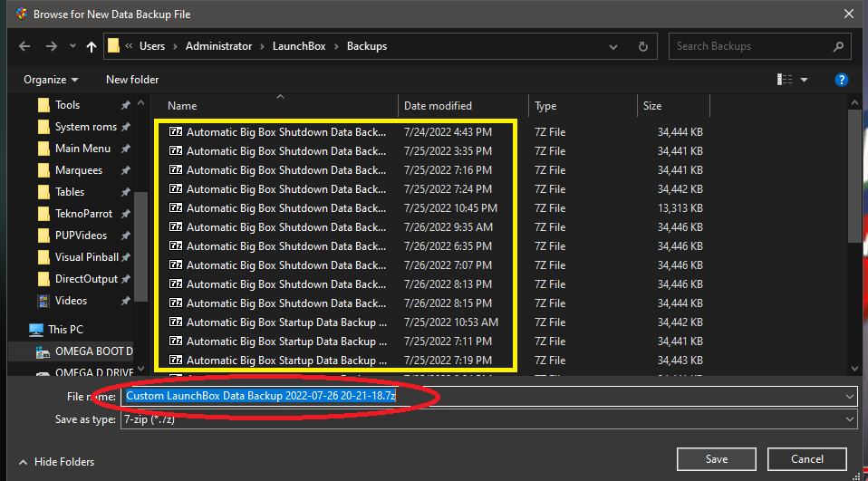Select Backups in the address breadcrumb
The image size is (868, 481).
(367, 46)
